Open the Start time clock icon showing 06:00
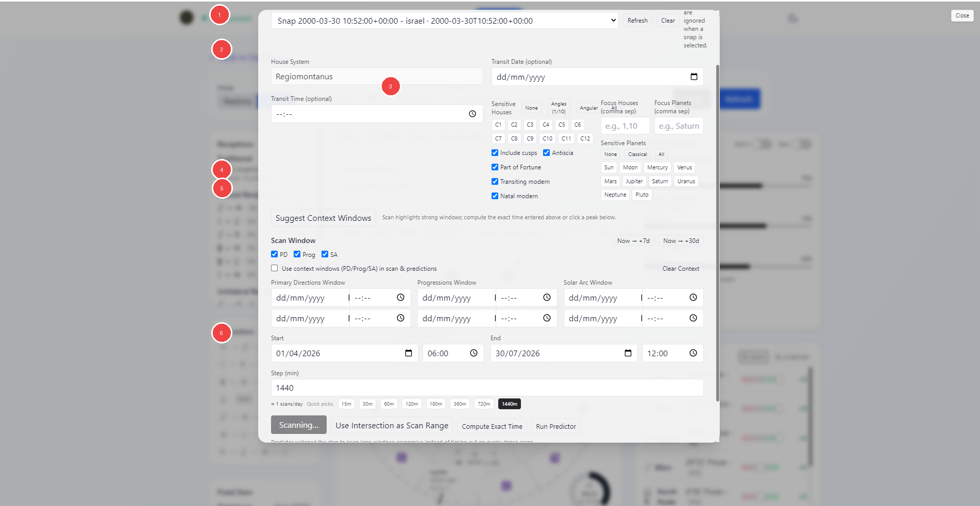 pos(474,353)
